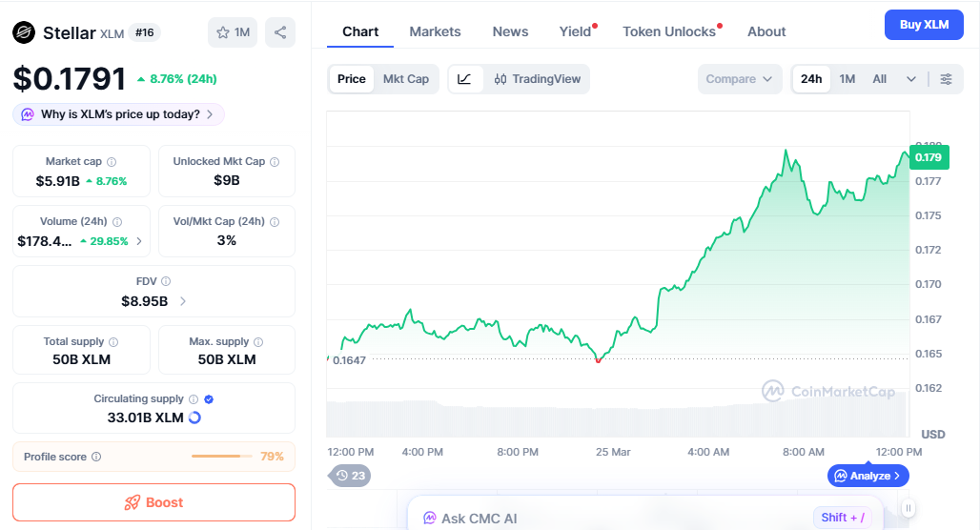Image resolution: width=980 pixels, height=530 pixels.
Task: Click the CMC AI icon in ask bar
Action: (429, 519)
